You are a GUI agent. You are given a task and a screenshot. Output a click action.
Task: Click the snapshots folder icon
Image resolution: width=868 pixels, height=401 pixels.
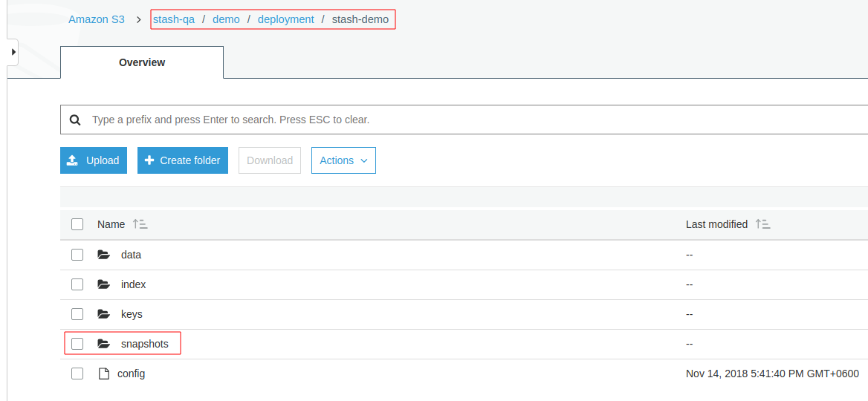(x=103, y=344)
